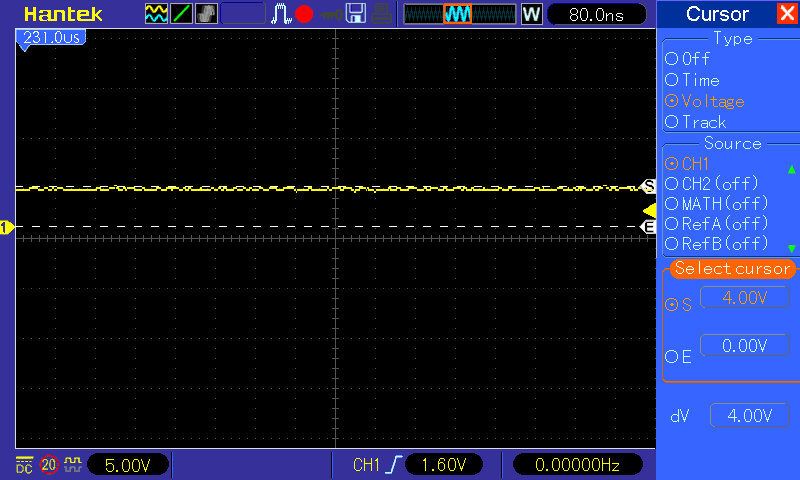Click the gray persistence waveform icon
This screenshot has height=480, width=800.
point(206,14)
